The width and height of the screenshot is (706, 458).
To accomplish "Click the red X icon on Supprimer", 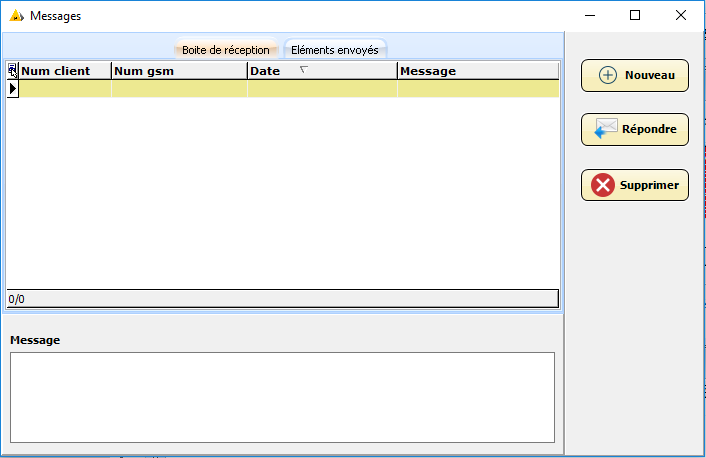I will pos(603,185).
